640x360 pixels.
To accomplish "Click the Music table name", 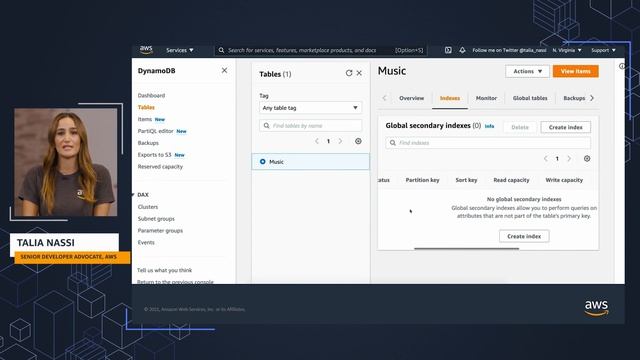I will coord(276,162).
